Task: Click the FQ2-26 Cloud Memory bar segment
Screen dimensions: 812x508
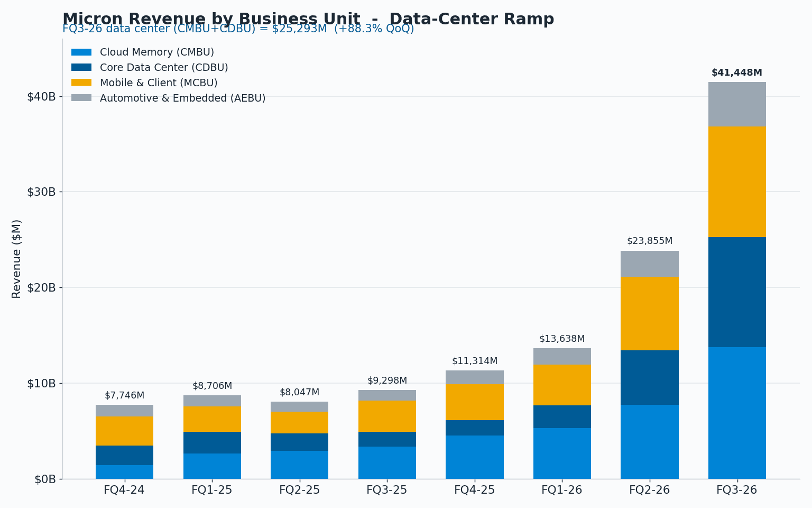Action: tap(650, 442)
